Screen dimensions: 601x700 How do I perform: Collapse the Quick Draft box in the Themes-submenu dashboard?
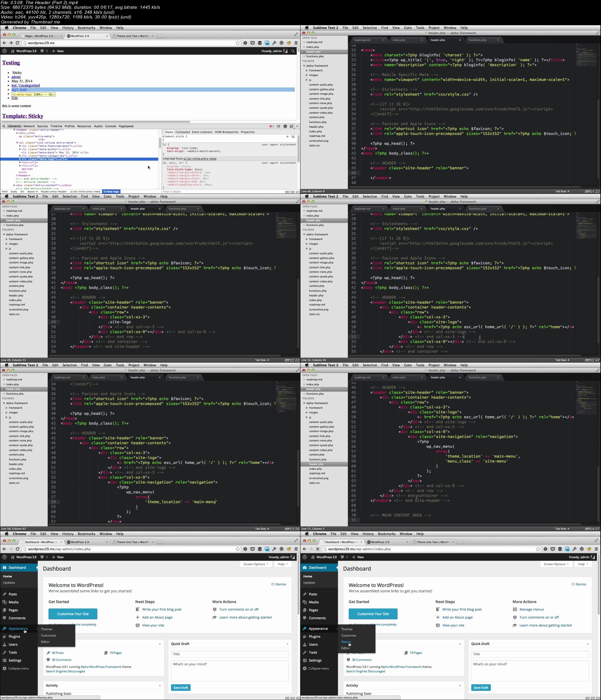[x=288, y=644]
